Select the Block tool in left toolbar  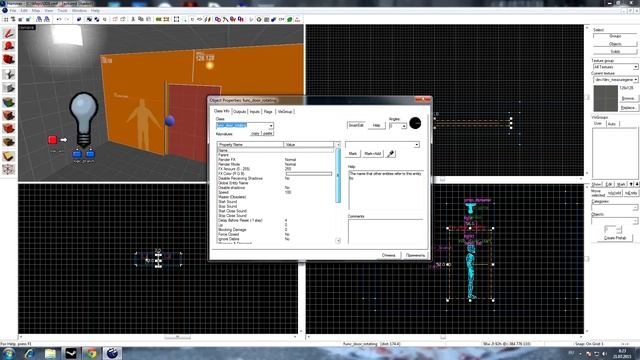click(9, 87)
